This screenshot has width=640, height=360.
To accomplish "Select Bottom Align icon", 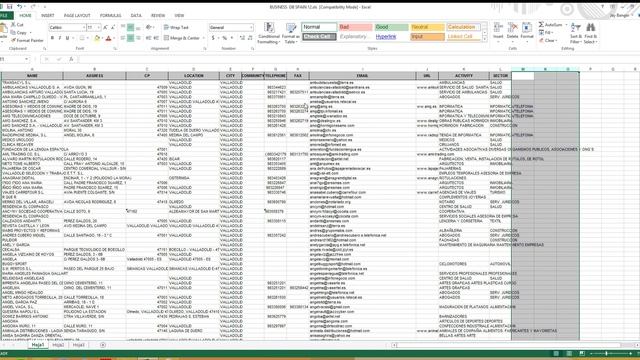I will click(x=138, y=27).
